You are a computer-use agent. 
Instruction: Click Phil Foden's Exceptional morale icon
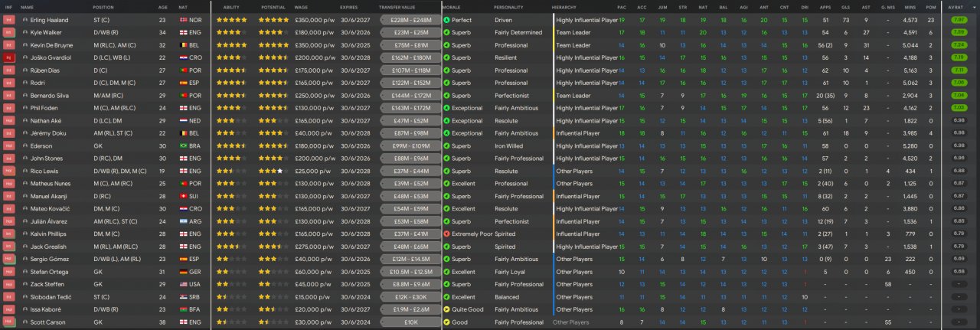pyautogui.click(x=446, y=108)
